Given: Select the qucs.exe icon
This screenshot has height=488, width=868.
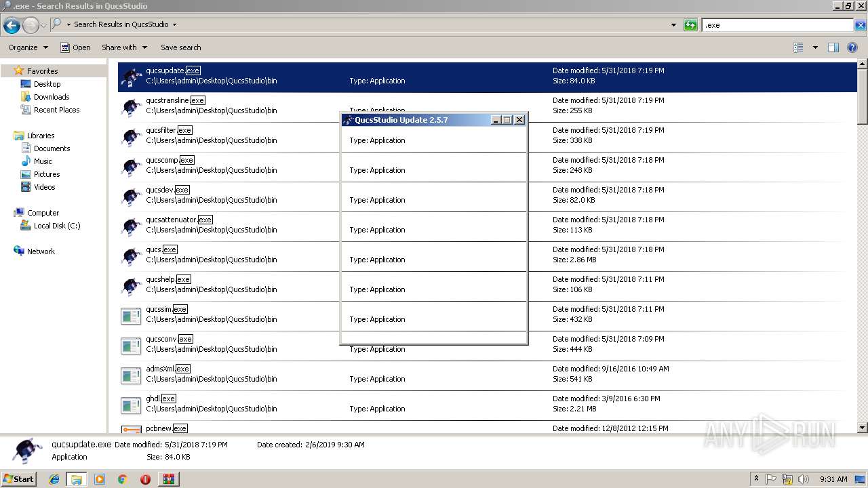Looking at the screenshot, I should click(130, 256).
